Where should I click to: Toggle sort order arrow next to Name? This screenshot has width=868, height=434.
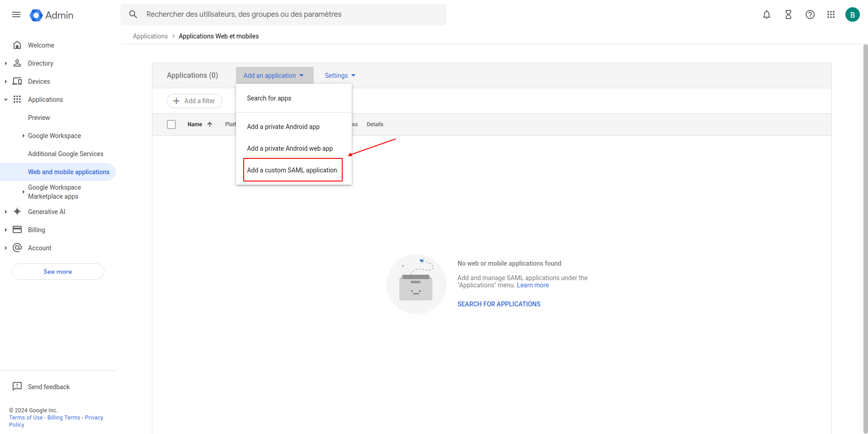[x=210, y=124]
